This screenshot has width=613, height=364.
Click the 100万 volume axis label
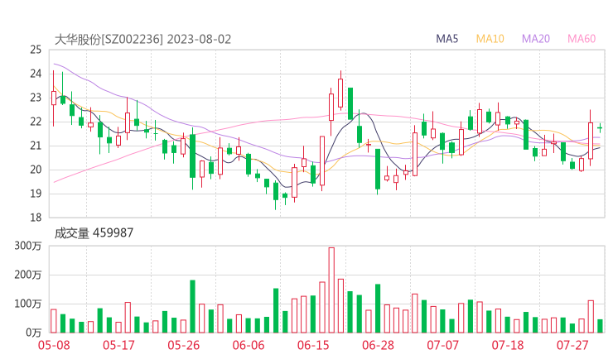[28, 304]
